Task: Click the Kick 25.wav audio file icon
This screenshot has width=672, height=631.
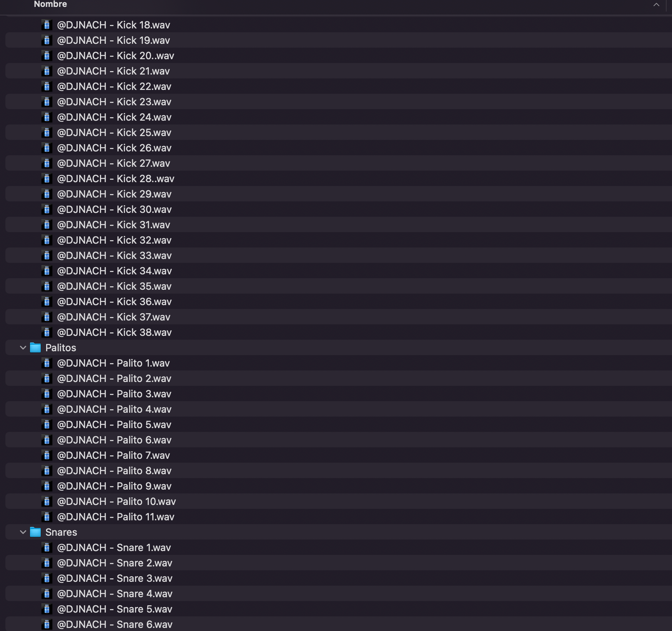Action: pyautogui.click(x=47, y=133)
